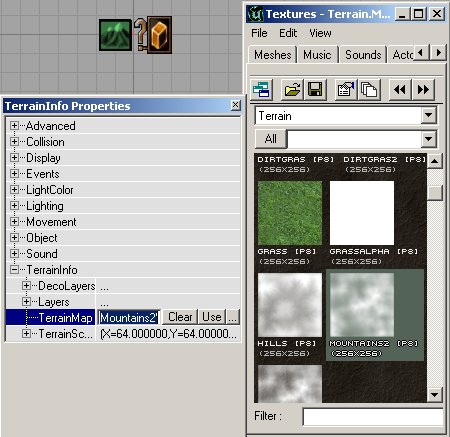Switch to the Sounds tab
Screen dimensions: 450x437
363,55
